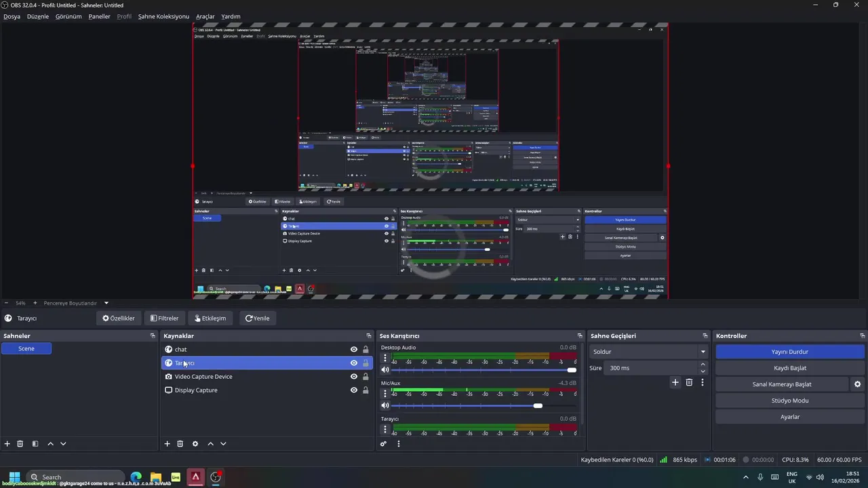Mute Desktop Audio speaker icon
868x488 pixels.
coord(385,370)
